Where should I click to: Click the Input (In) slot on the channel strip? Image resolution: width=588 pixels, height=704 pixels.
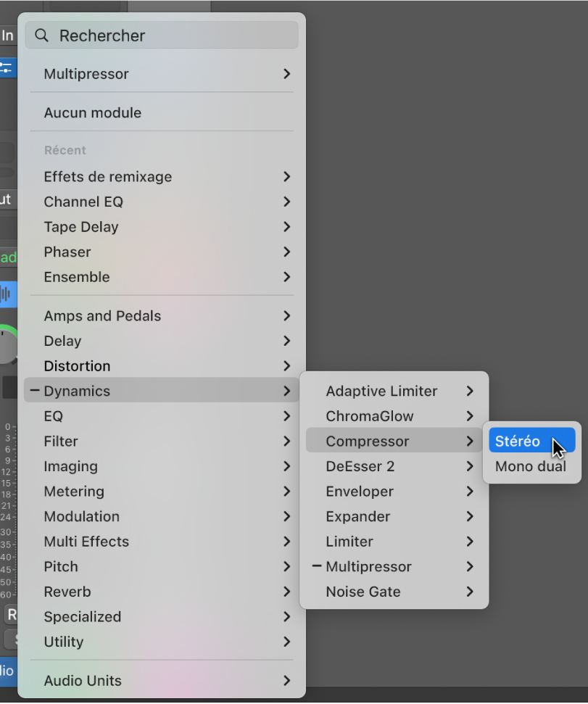7,35
